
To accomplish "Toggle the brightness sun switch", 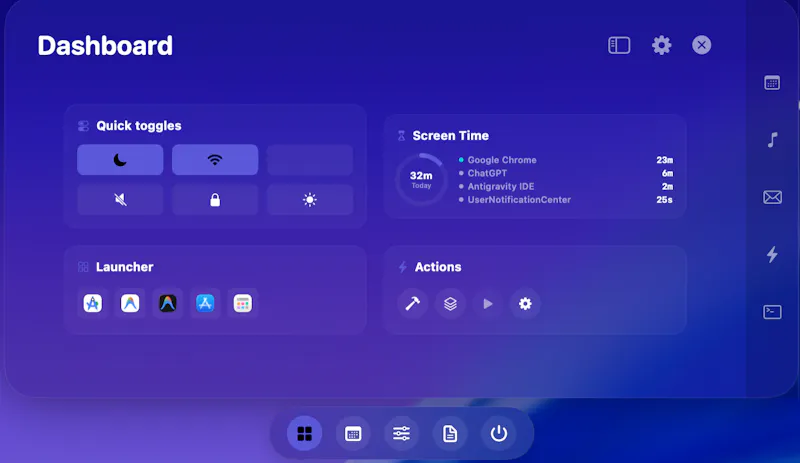I will pyautogui.click(x=310, y=200).
